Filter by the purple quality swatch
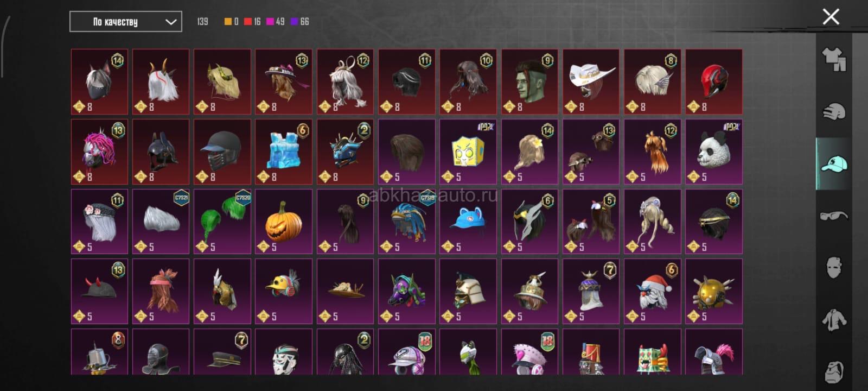Image resolution: width=868 pixels, height=391 pixels. click(x=294, y=22)
